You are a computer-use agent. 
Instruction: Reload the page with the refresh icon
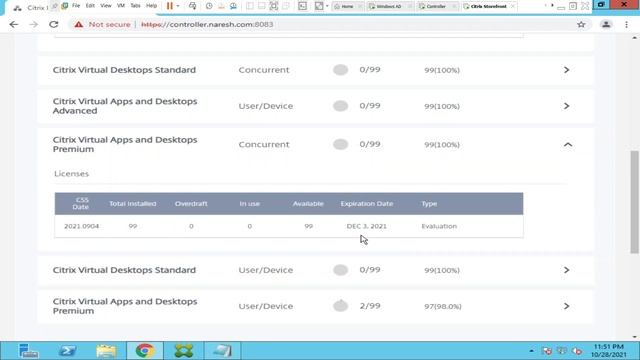tap(53, 24)
